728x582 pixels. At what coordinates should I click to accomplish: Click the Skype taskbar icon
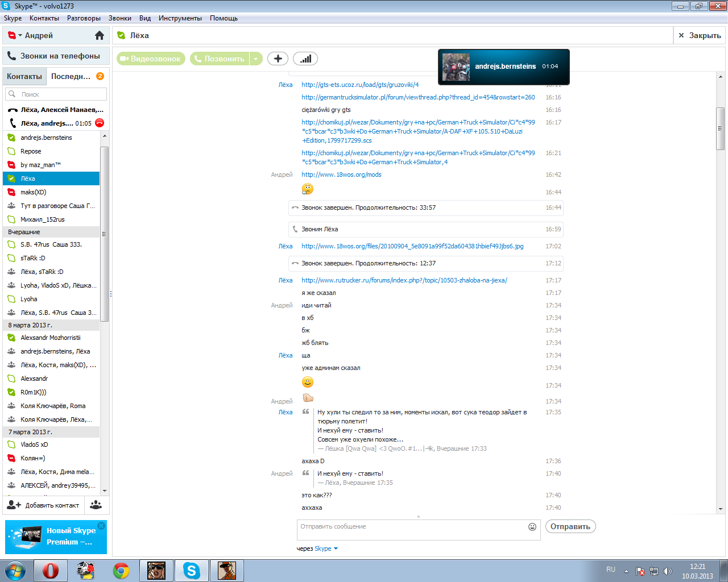point(192,571)
